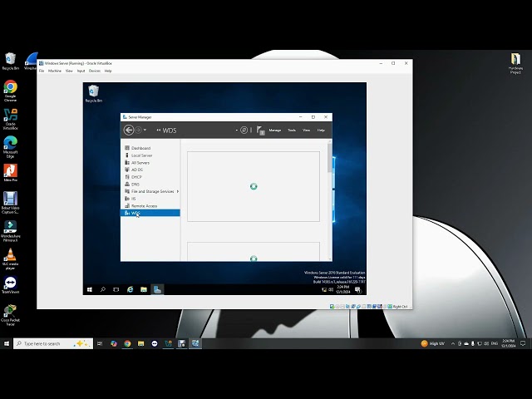Screen dimensions: 532x399
Task: Refresh Server Manager with the refresh icon
Action: 244,130
